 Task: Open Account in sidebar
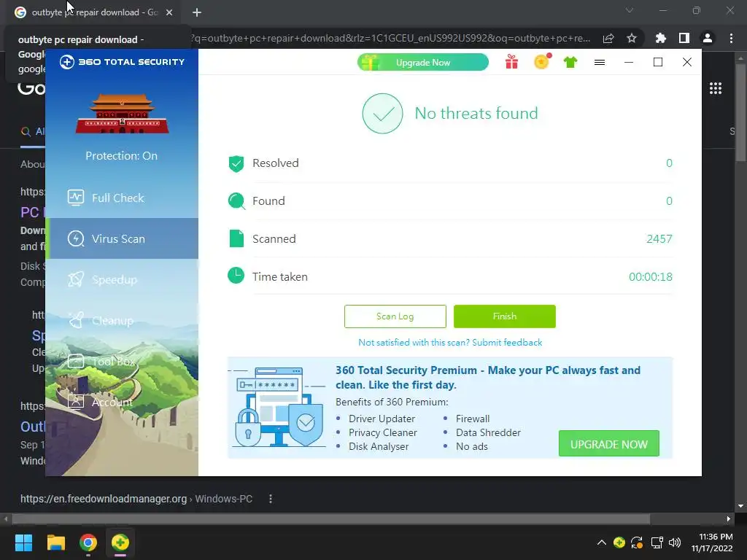click(122, 402)
